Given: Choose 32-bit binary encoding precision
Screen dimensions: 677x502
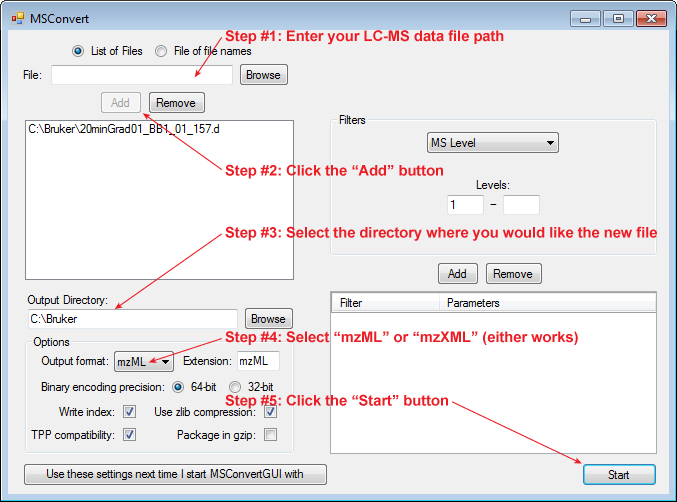Looking at the screenshot, I should click(x=236, y=387).
